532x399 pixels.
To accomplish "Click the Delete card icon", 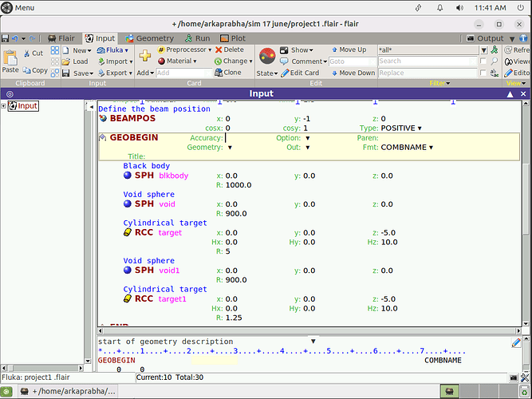I will (219, 49).
